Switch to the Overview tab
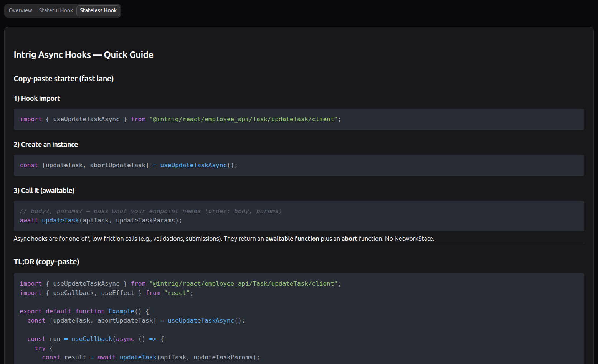This screenshot has height=364, width=598. (x=20, y=10)
